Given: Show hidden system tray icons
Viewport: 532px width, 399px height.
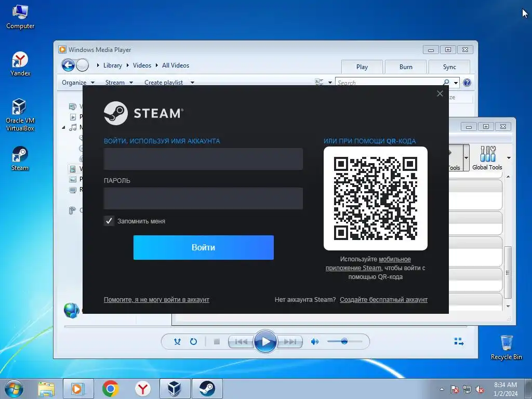Looking at the screenshot, I should 442,389.
